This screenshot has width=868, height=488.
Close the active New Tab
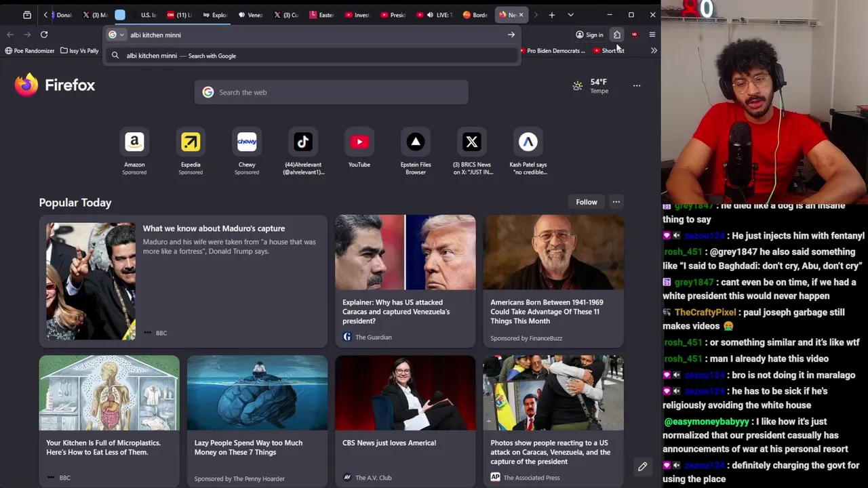(x=521, y=14)
